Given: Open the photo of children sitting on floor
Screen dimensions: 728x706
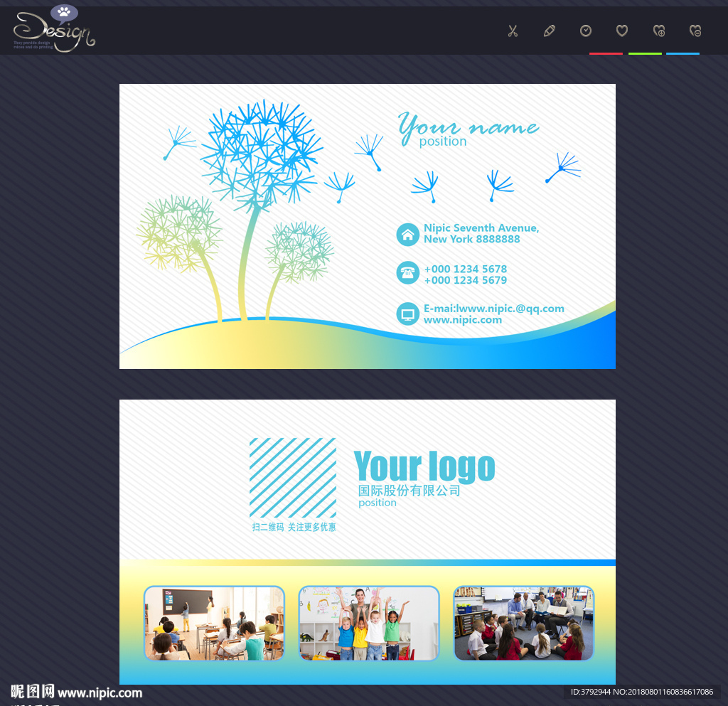Looking at the screenshot, I should pyautogui.click(x=524, y=623).
